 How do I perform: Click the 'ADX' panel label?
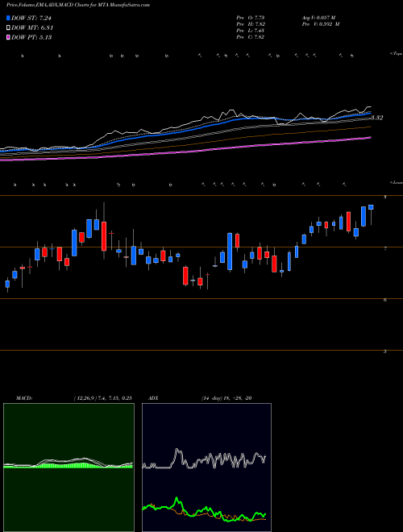pyautogui.click(x=154, y=398)
